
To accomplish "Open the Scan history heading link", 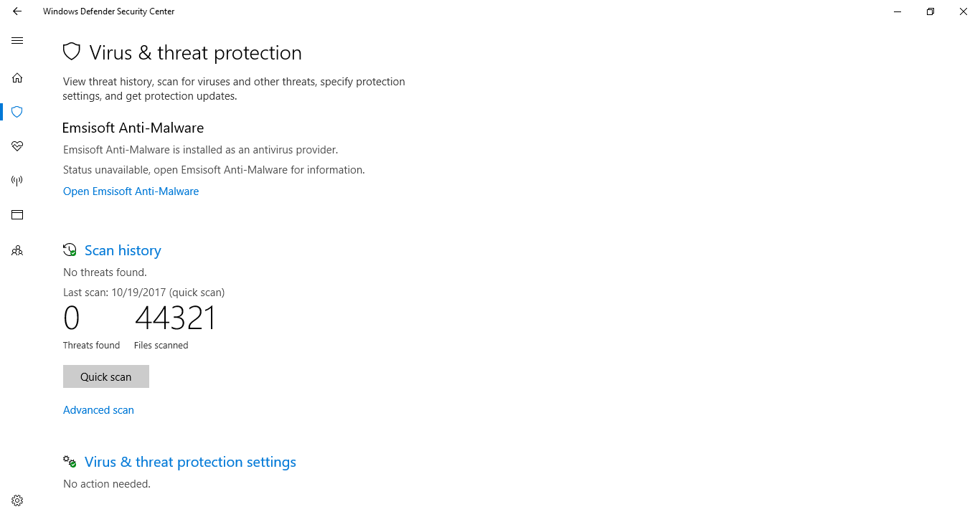I will click(123, 250).
